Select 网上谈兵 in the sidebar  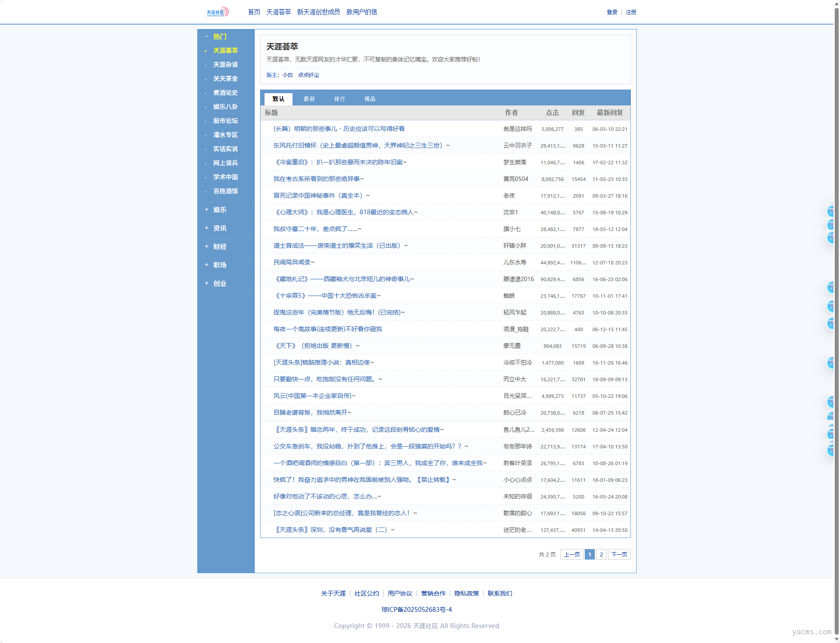[x=225, y=163]
